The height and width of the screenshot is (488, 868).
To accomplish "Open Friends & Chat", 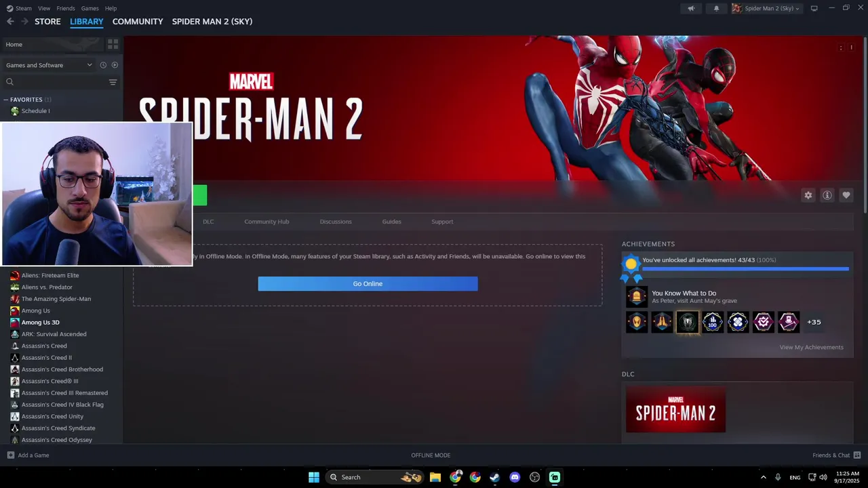I will 837,455.
